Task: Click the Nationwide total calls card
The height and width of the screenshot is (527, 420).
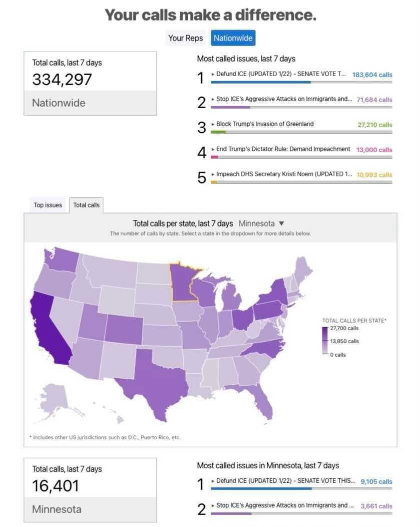Action: (90, 83)
